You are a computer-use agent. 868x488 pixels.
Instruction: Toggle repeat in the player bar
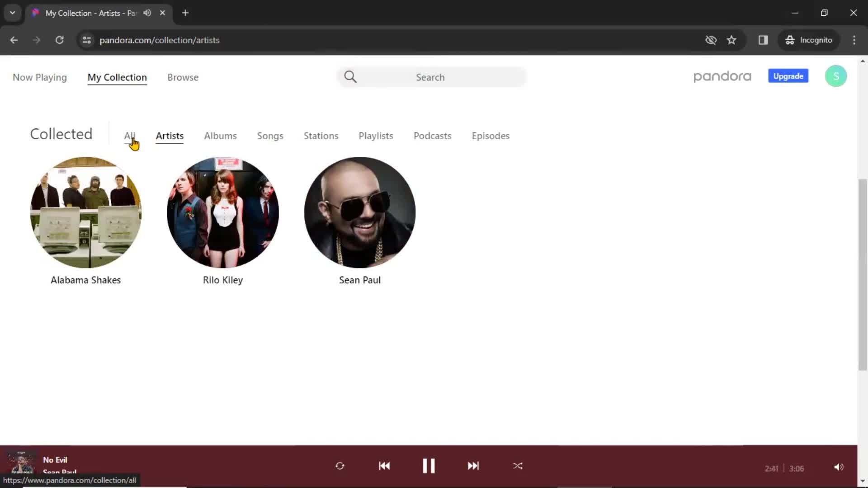tap(340, 466)
